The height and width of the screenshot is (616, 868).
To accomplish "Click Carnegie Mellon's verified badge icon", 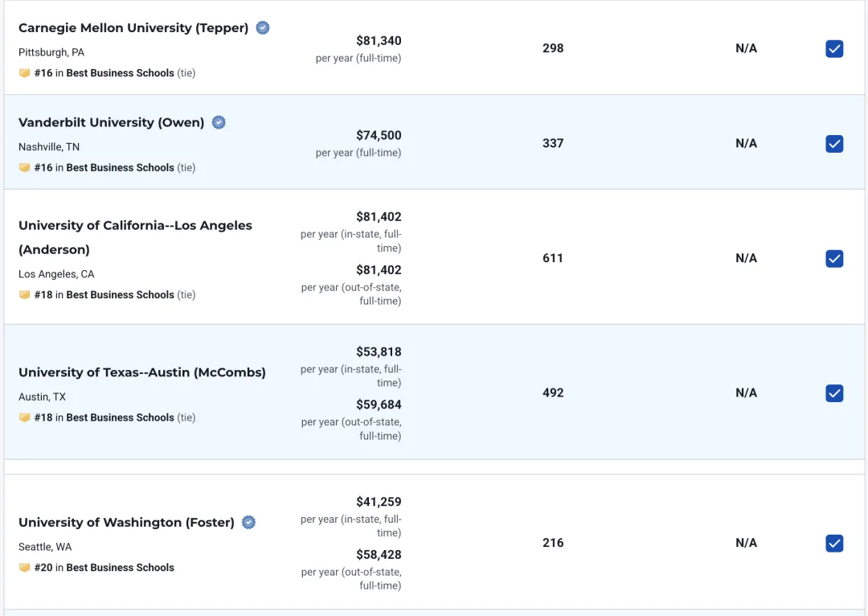I will 263,28.
